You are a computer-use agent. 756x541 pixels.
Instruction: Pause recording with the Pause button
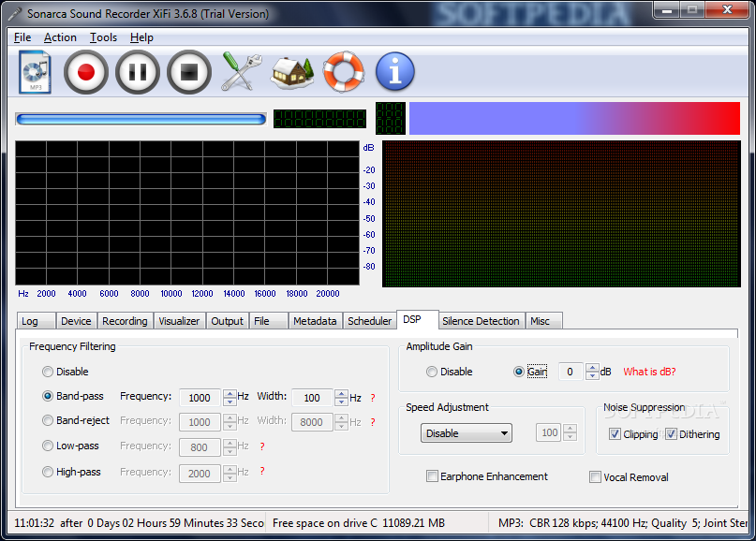138,72
